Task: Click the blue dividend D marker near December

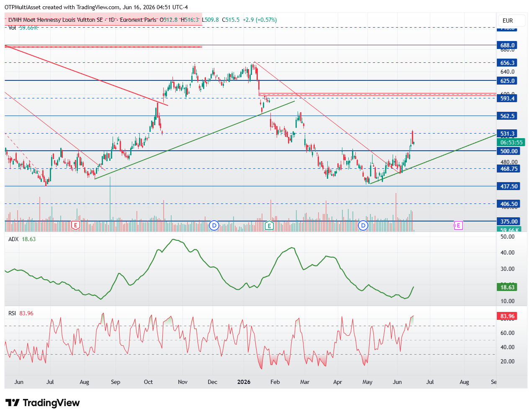Action: pos(214,226)
